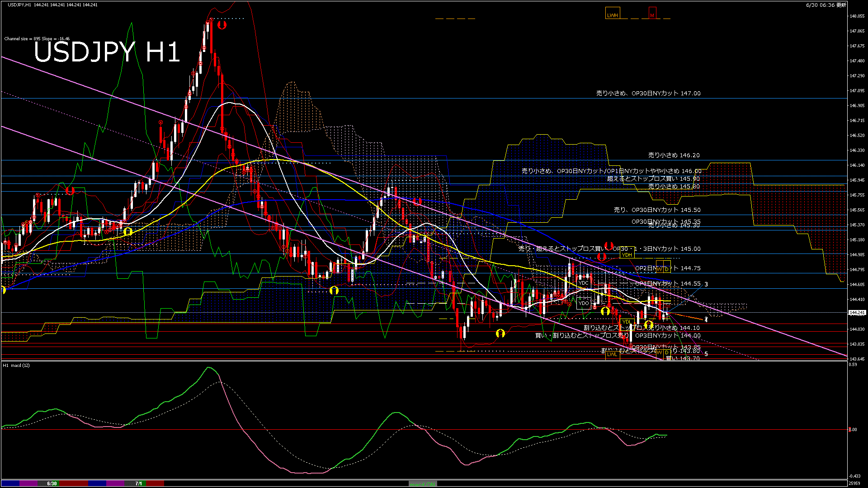Click the OP2日NYカット 144.75 label
Viewport: 868px width, 488px height.
[668, 268]
